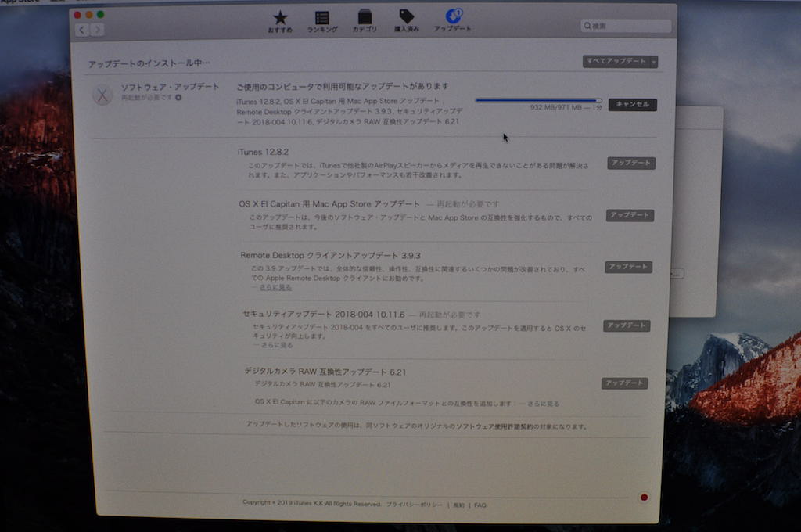Update OS X El Capitan Mac App Store item
Screen dimensions: 801x532
[x=630, y=215]
